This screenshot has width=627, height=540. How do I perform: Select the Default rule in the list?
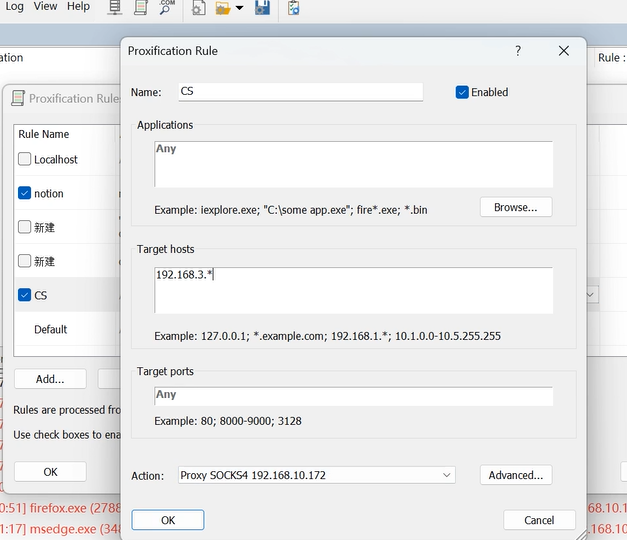[x=50, y=329]
